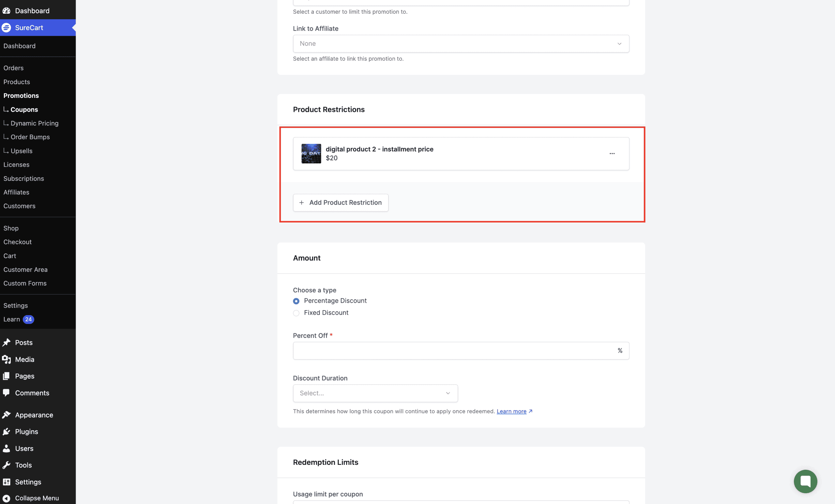The height and width of the screenshot is (504, 835).
Task: Click the Users person icon
Action: point(6,449)
